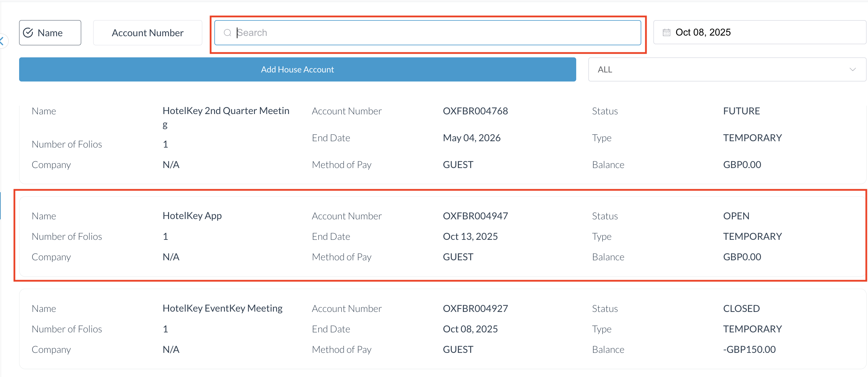The height and width of the screenshot is (377, 868).
Task: Enable Account Number search mode
Action: coord(147,32)
